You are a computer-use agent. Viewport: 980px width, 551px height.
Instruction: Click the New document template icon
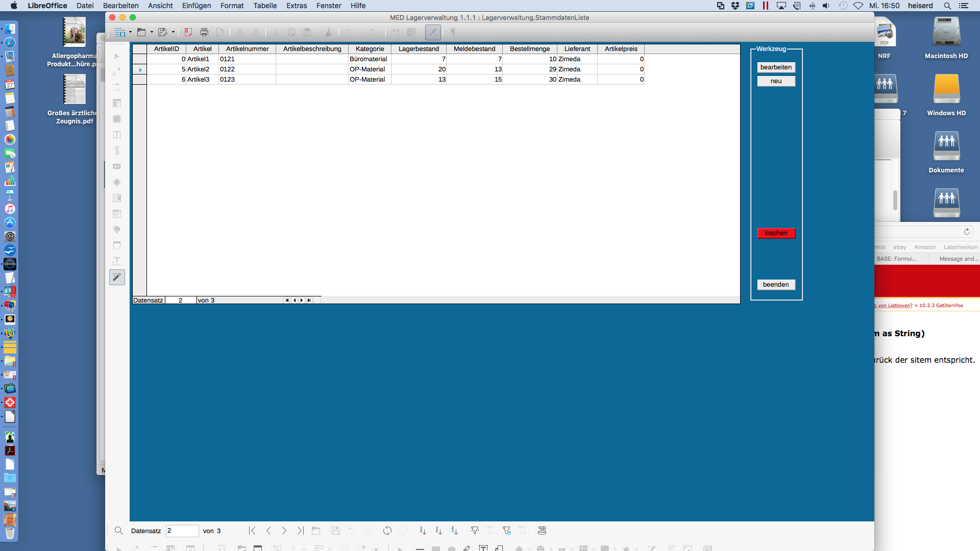(x=120, y=32)
